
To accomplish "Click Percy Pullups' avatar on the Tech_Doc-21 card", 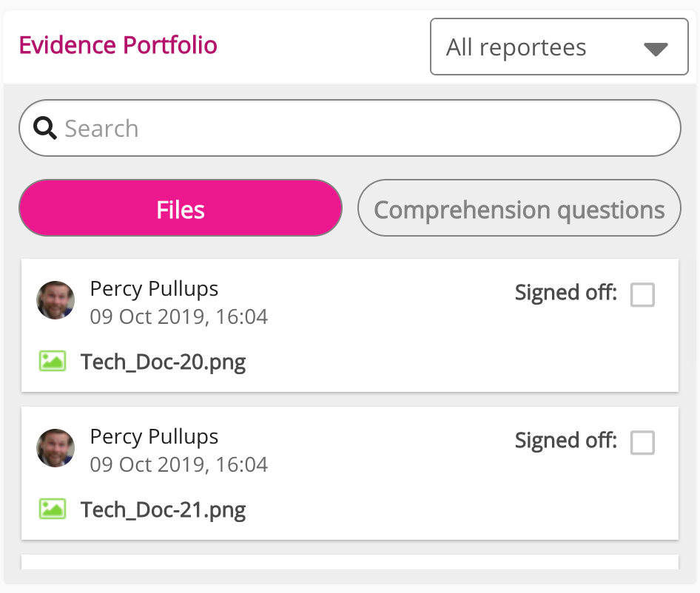I will pyautogui.click(x=55, y=448).
